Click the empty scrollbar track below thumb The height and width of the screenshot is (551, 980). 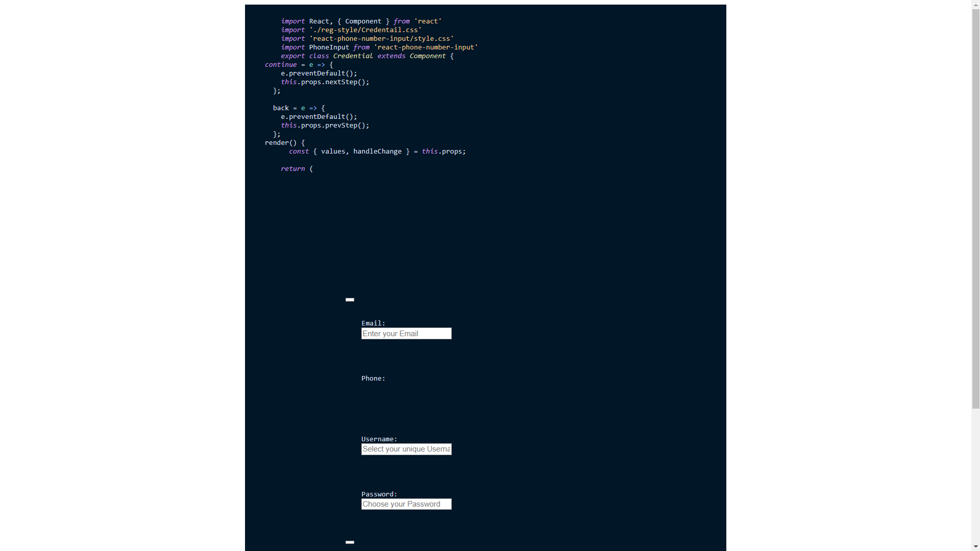(975, 474)
